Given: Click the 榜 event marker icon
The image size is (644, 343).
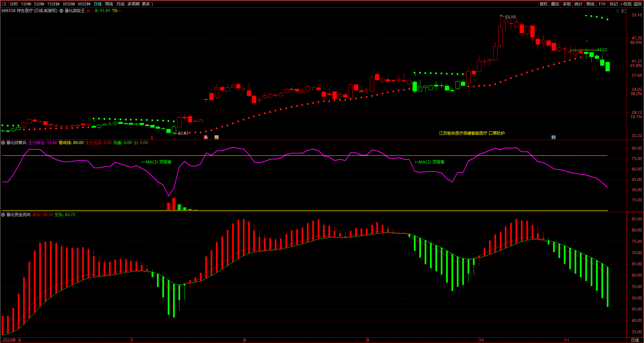Looking at the screenshot, I should [x=216, y=137].
